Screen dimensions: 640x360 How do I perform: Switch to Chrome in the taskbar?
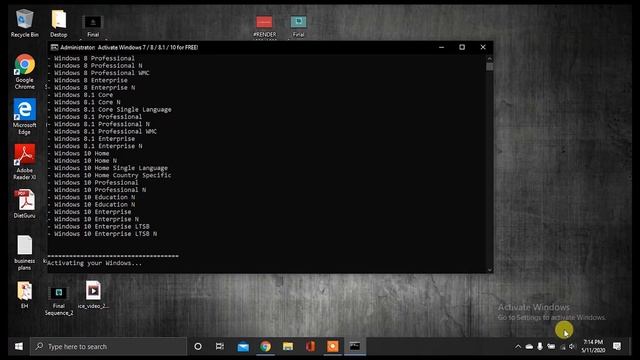coord(266,347)
